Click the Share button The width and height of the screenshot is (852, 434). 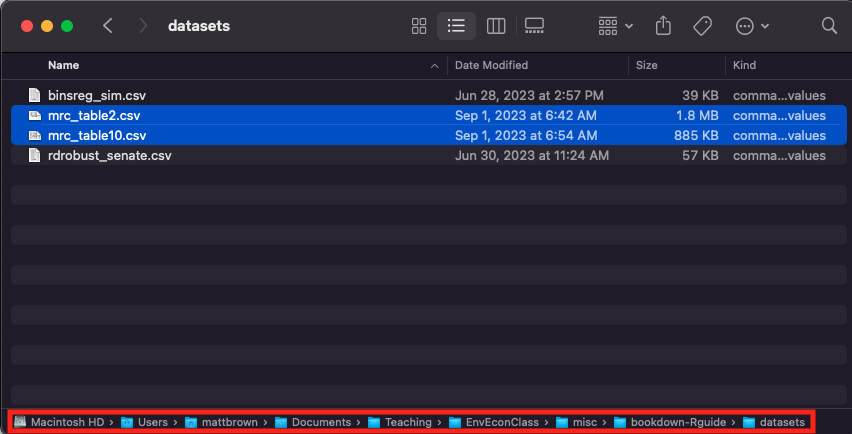pos(663,26)
